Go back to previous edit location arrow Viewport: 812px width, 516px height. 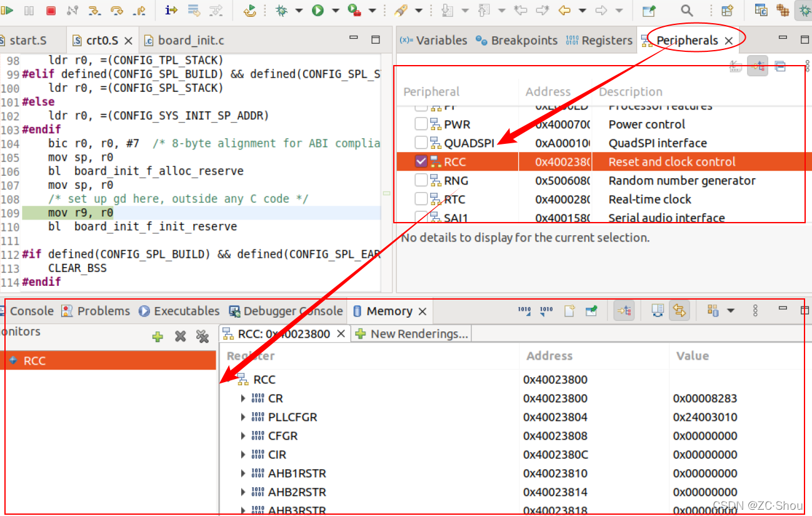click(564, 10)
